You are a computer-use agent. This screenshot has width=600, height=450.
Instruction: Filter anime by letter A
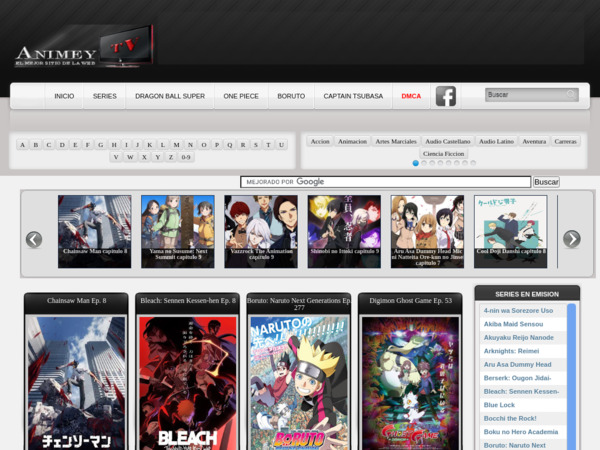[x=22, y=145]
